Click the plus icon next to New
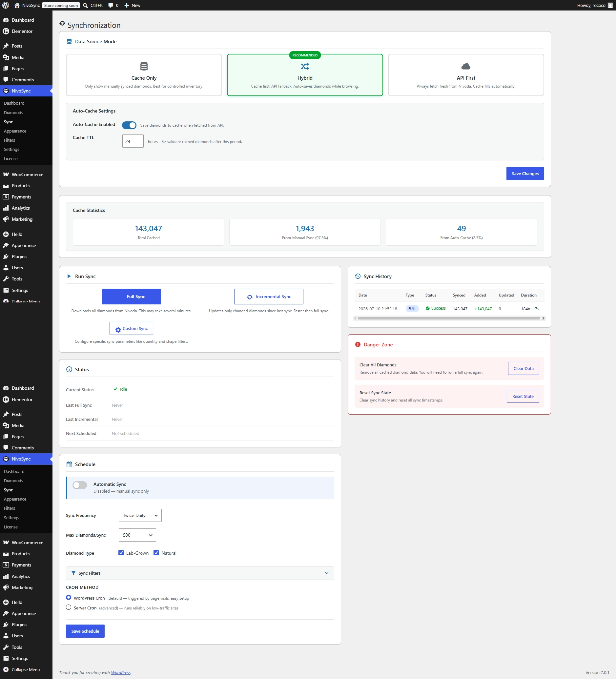Viewport: 616px width, 679px height. click(x=127, y=5)
